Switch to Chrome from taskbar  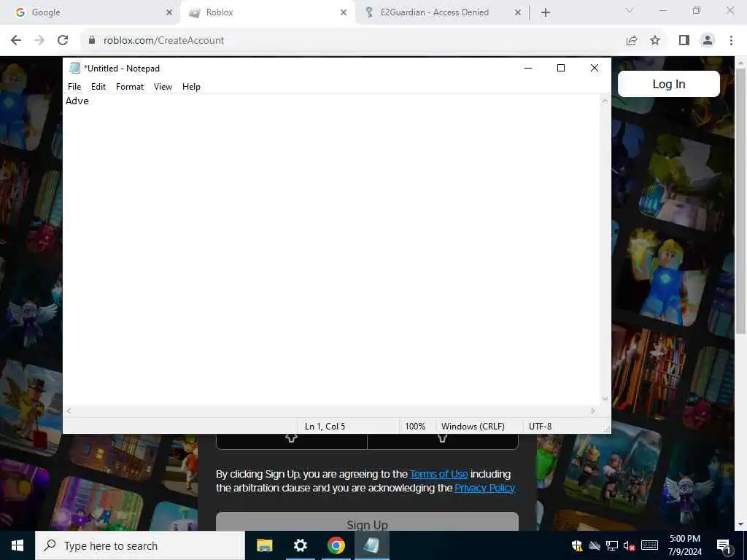[x=336, y=545]
